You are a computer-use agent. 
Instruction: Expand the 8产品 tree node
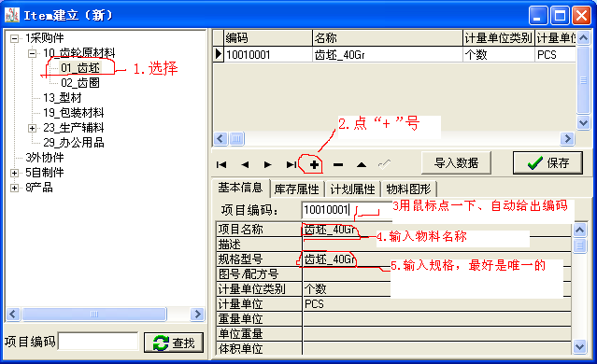point(14,188)
